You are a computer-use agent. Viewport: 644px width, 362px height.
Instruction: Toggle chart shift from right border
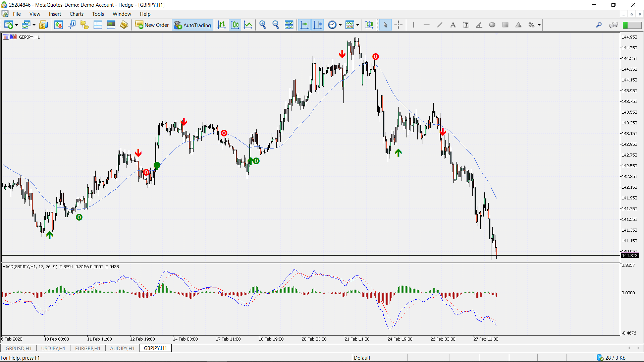coord(317,25)
